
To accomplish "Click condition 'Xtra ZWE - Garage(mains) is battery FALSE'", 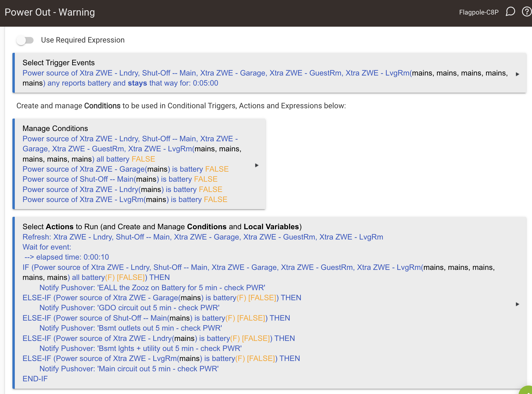I will pyautogui.click(x=125, y=169).
